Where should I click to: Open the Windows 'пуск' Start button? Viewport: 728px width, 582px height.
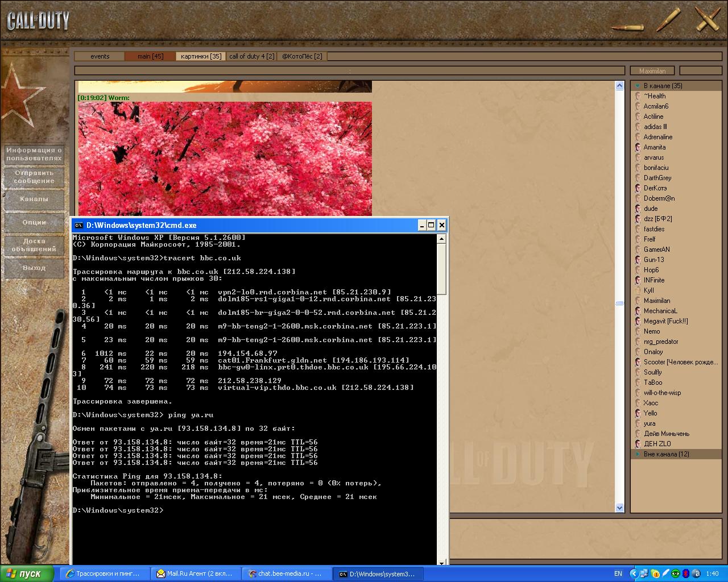click(x=27, y=574)
